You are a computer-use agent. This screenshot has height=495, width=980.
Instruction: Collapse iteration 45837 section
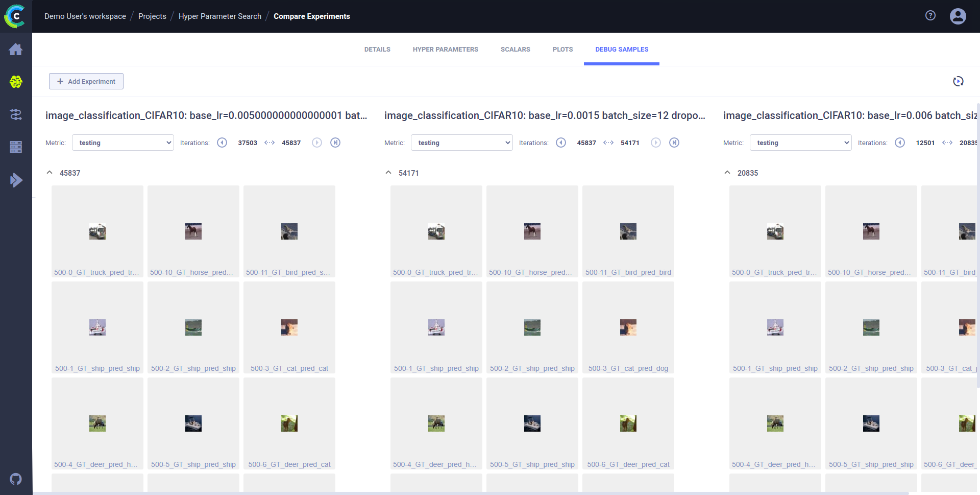pyautogui.click(x=50, y=173)
